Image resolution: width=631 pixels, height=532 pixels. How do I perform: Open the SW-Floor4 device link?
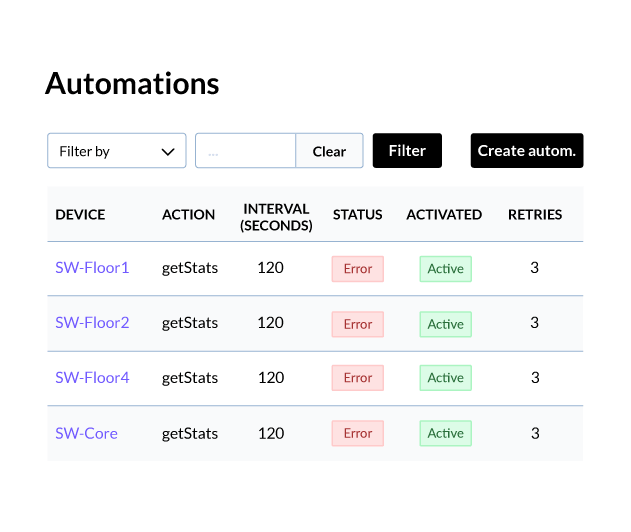92,377
